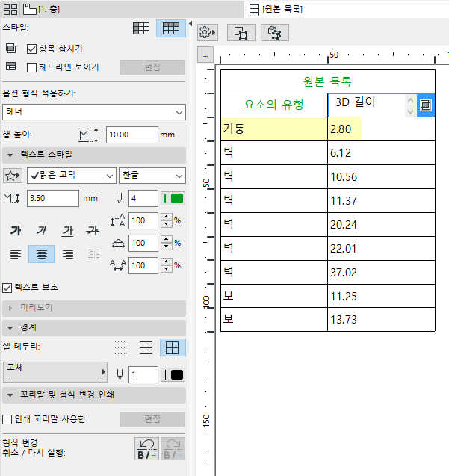The width and height of the screenshot is (449, 476).
Task: Select the 13.73 value cell
Action: (x=381, y=320)
